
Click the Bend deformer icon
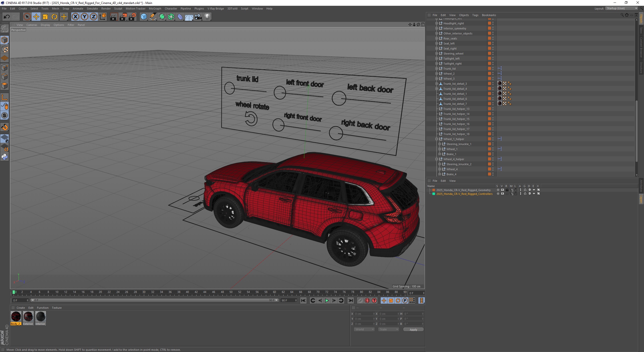(x=180, y=17)
